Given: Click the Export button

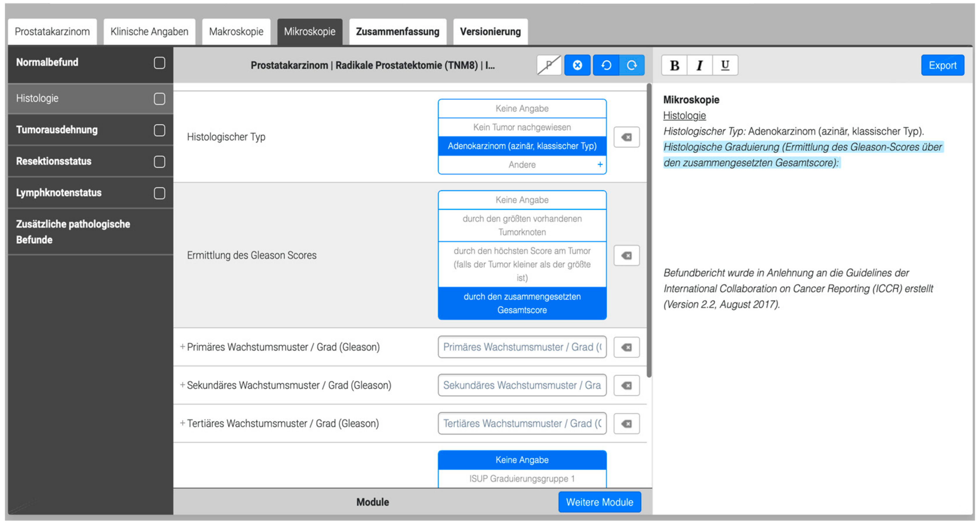Looking at the screenshot, I should click(x=942, y=65).
